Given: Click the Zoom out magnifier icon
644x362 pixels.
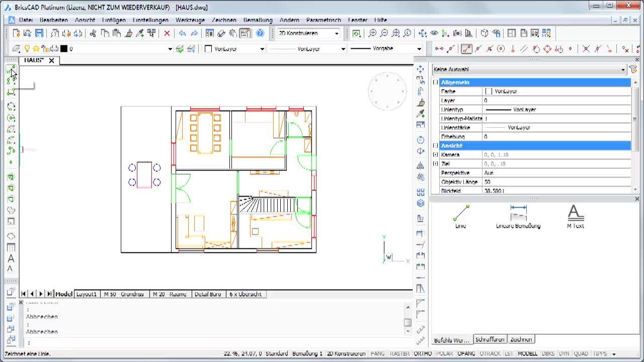Looking at the screenshot, I should pos(384,33).
